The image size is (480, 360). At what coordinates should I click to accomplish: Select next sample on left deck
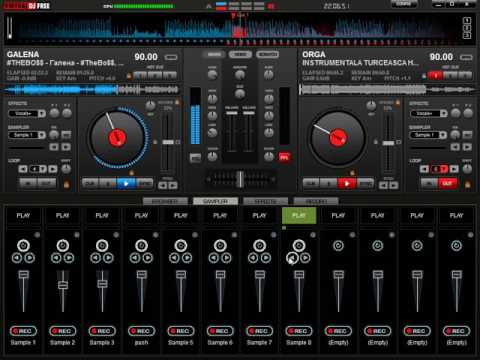pos(66,147)
